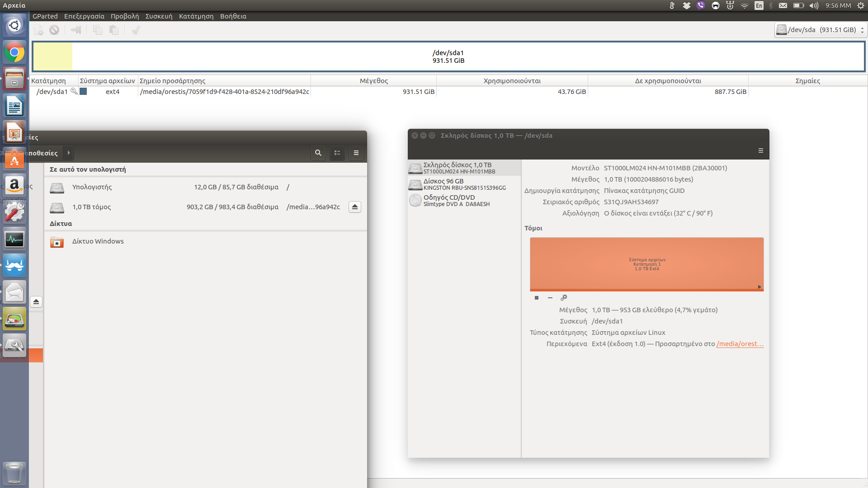Sort by Σύστημα αρχείων column header
Screen dimensions: 868x488
pyautogui.click(x=108, y=81)
